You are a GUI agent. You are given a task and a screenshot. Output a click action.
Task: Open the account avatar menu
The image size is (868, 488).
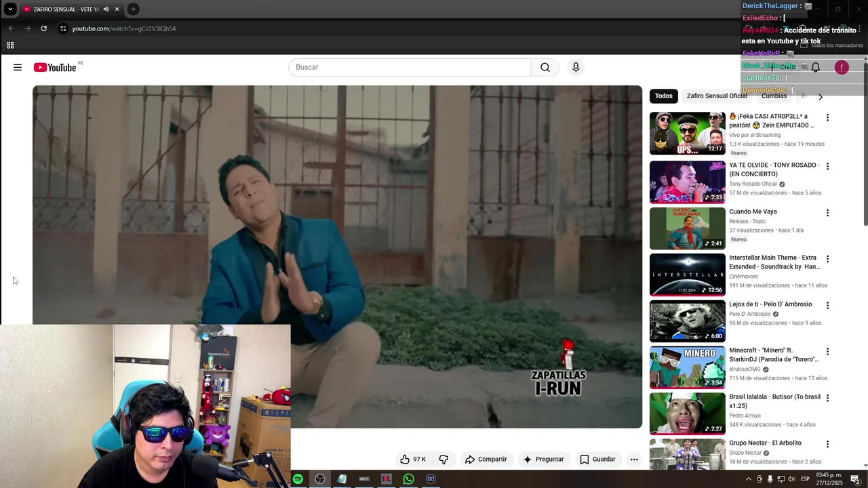842,67
